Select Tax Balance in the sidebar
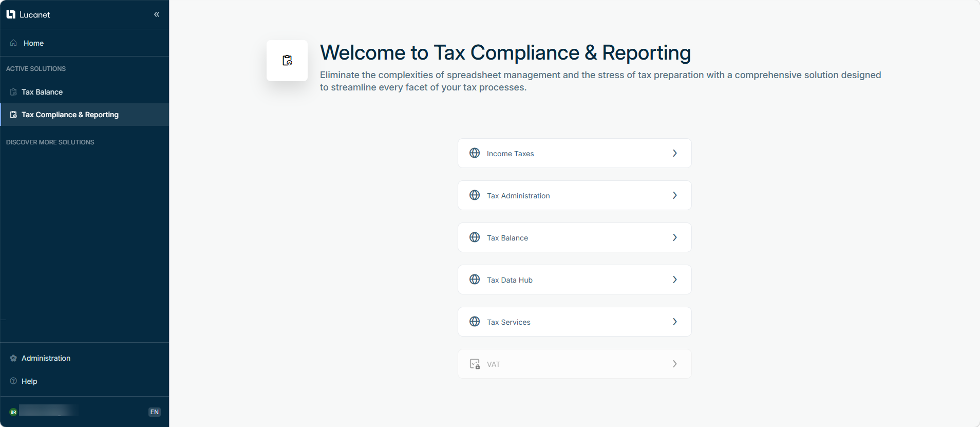980x427 pixels. tap(84, 92)
